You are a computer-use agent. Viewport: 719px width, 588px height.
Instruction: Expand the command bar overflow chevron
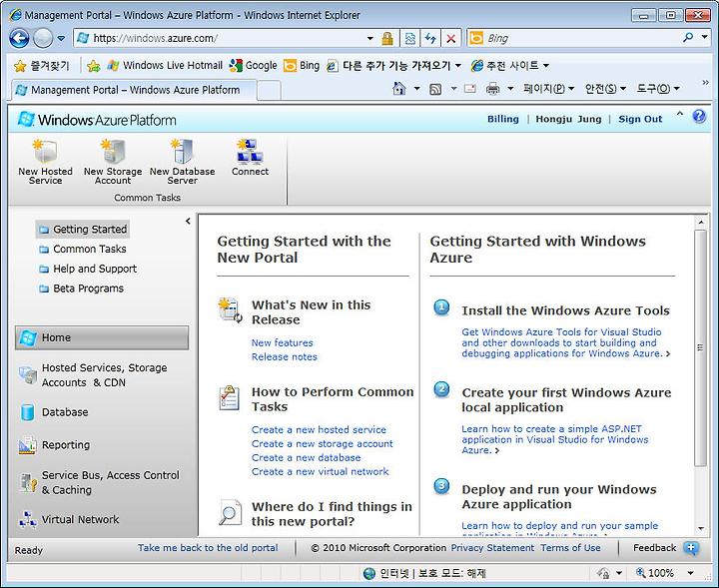coord(706,83)
